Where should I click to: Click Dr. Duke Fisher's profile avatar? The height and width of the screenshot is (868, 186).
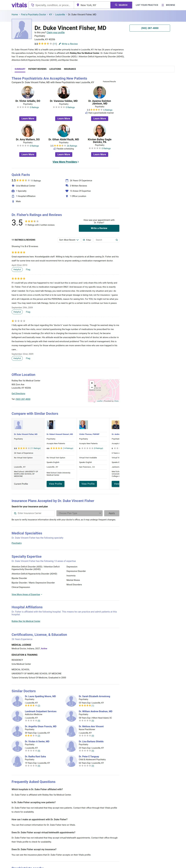point(22,29)
